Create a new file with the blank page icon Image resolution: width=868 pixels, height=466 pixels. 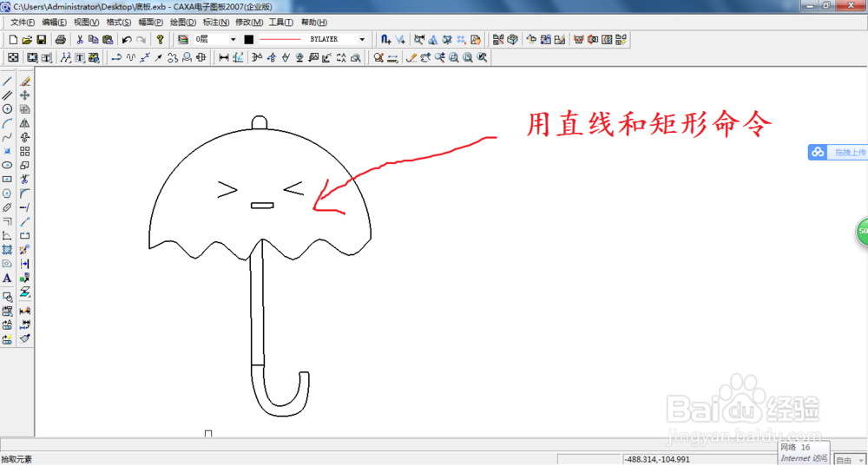13,39
